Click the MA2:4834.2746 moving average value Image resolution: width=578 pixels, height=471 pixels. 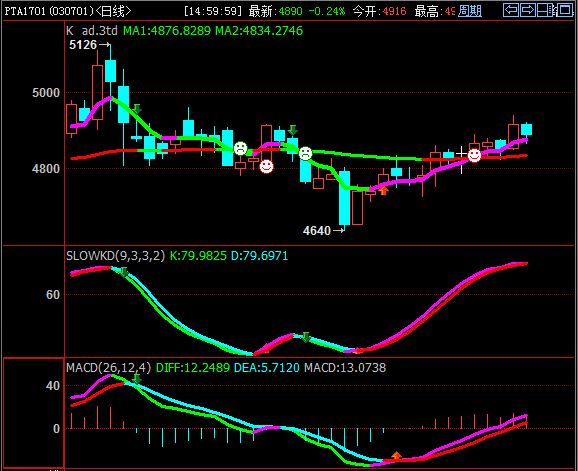(259, 31)
